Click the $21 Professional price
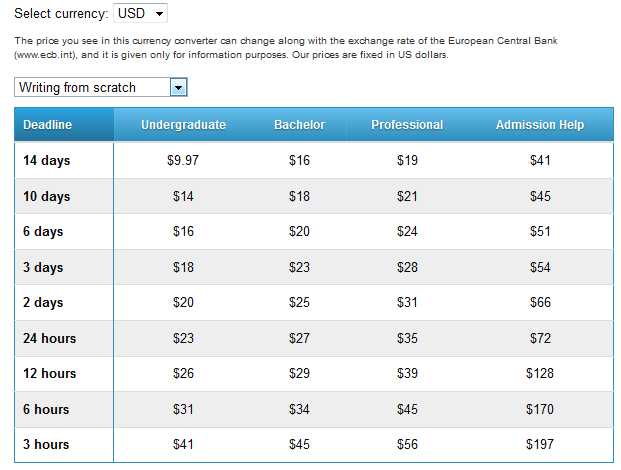The height and width of the screenshot is (470, 621). click(x=407, y=196)
